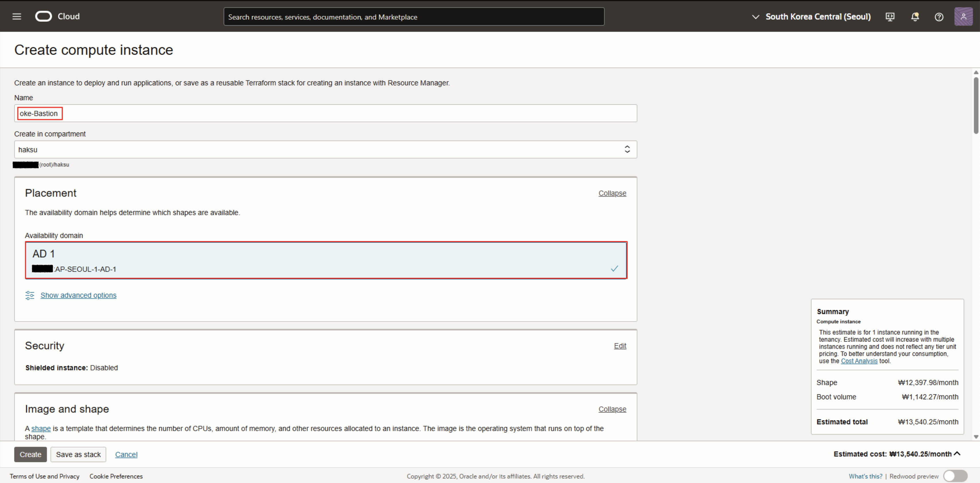Viewport: 980px width, 483px height.
Task: Open the hamburger navigation menu
Action: [x=16, y=16]
